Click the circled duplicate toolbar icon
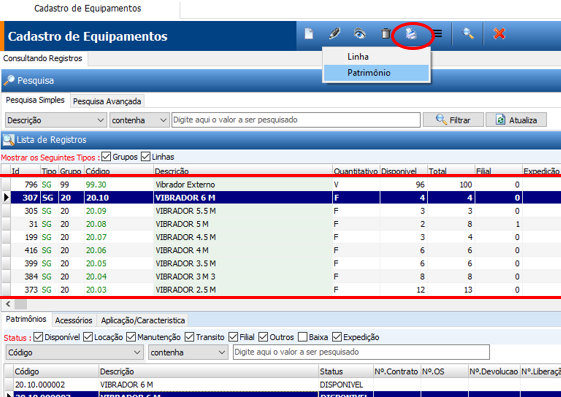 (411, 34)
